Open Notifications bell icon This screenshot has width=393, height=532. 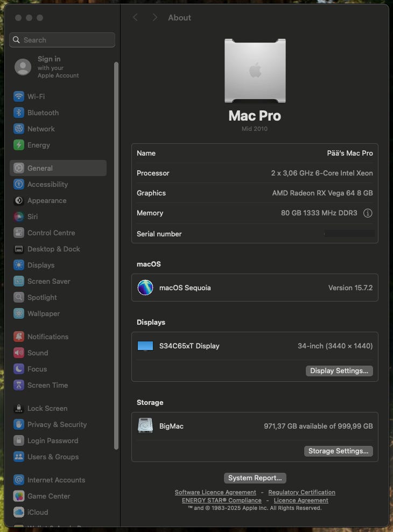tap(19, 337)
